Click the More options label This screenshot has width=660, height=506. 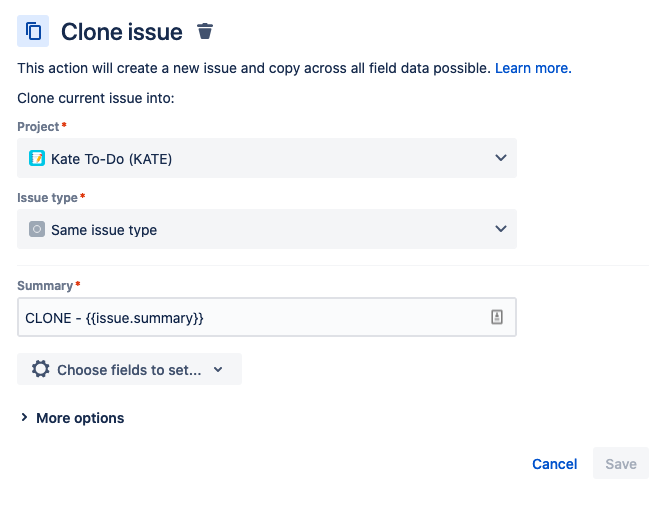point(80,418)
